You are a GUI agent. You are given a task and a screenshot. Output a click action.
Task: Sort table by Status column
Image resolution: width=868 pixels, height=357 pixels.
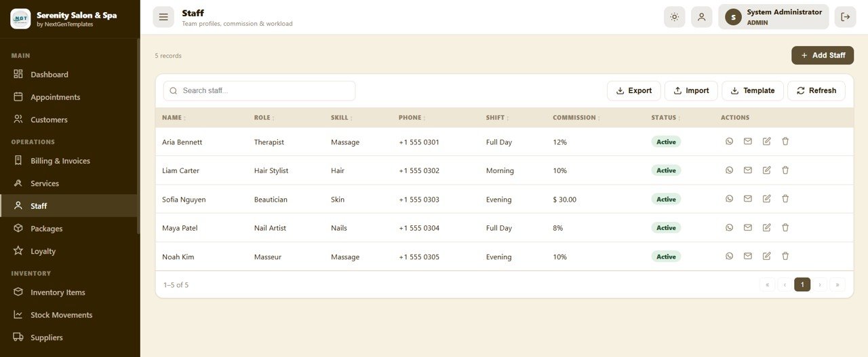(666, 117)
